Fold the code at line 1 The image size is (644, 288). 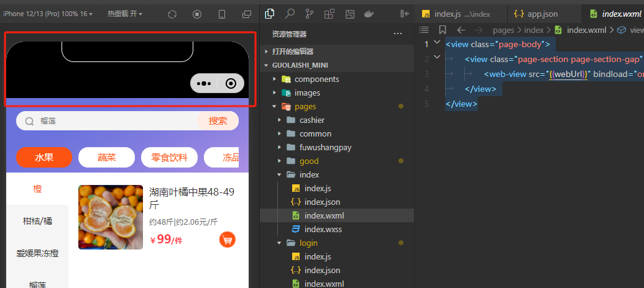437,42
